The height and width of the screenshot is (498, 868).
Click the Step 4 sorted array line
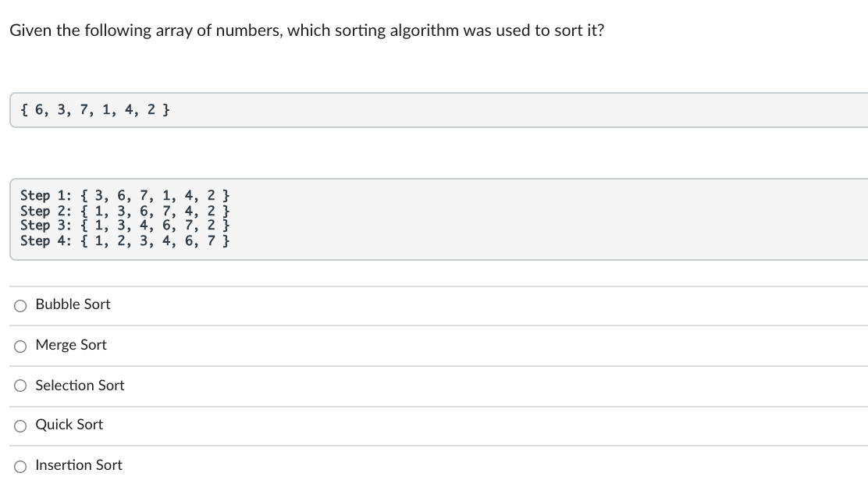click(x=123, y=240)
